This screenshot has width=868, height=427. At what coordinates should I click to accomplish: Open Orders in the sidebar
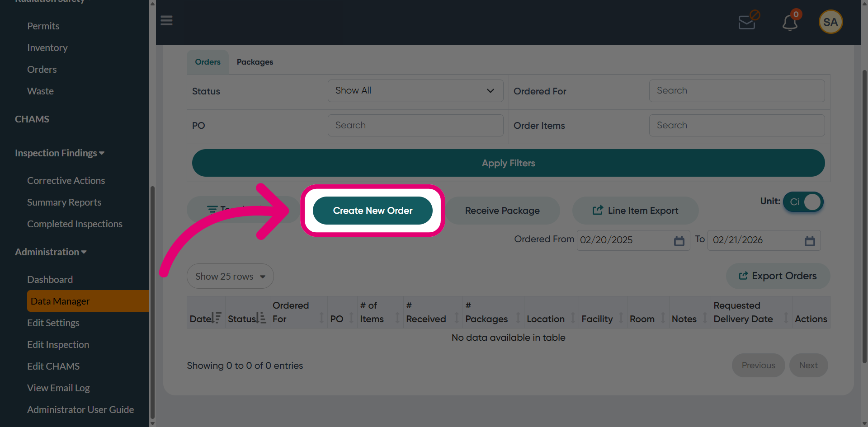click(42, 70)
